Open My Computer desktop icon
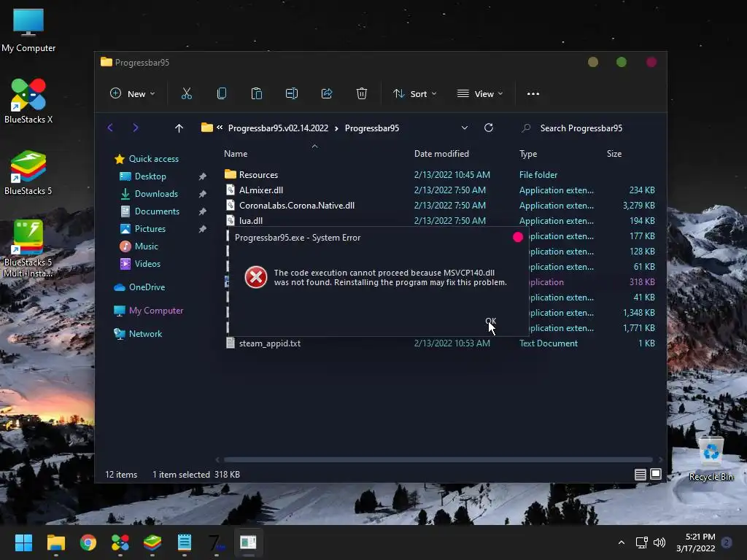The width and height of the screenshot is (747, 560). [x=28, y=31]
